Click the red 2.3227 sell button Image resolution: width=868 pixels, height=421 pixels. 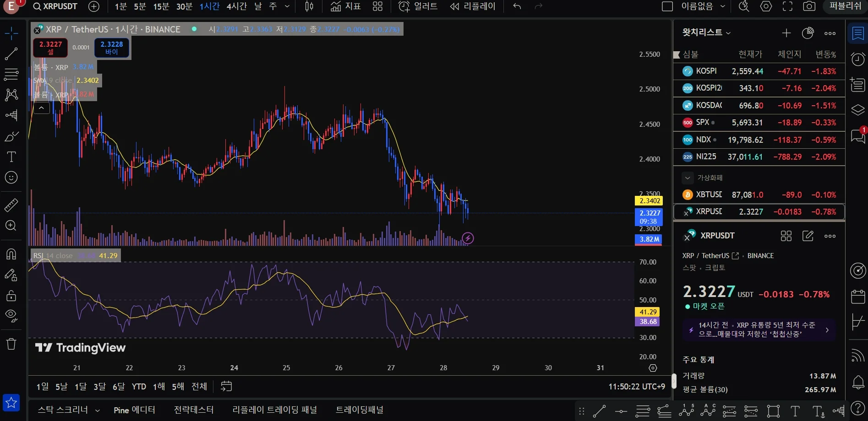(50, 48)
